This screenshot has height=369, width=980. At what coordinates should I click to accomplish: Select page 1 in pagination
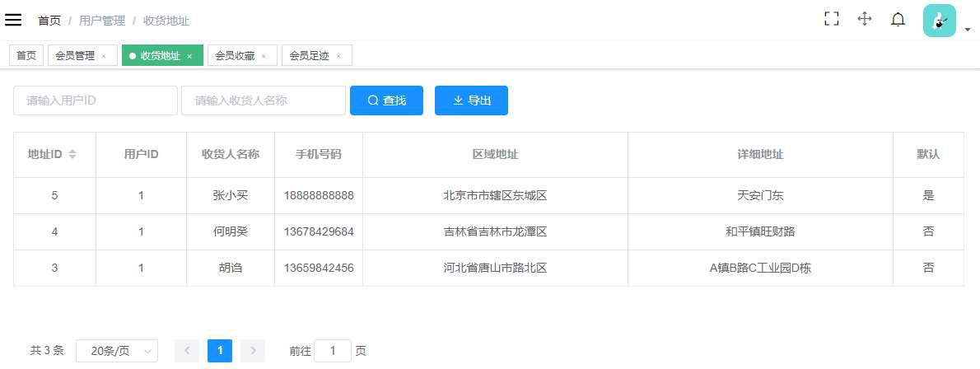220,351
